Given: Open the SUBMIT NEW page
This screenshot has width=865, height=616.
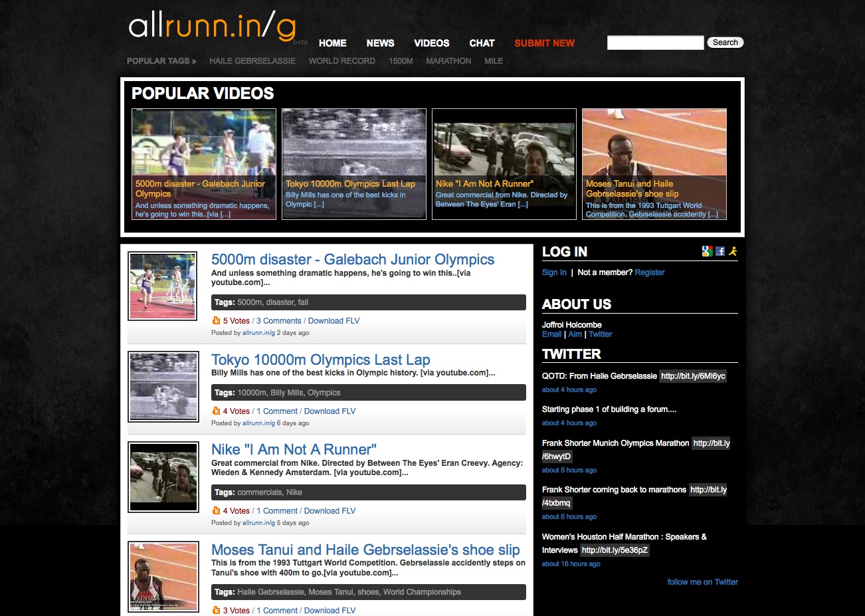Looking at the screenshot, I should [x=544, y=43].
